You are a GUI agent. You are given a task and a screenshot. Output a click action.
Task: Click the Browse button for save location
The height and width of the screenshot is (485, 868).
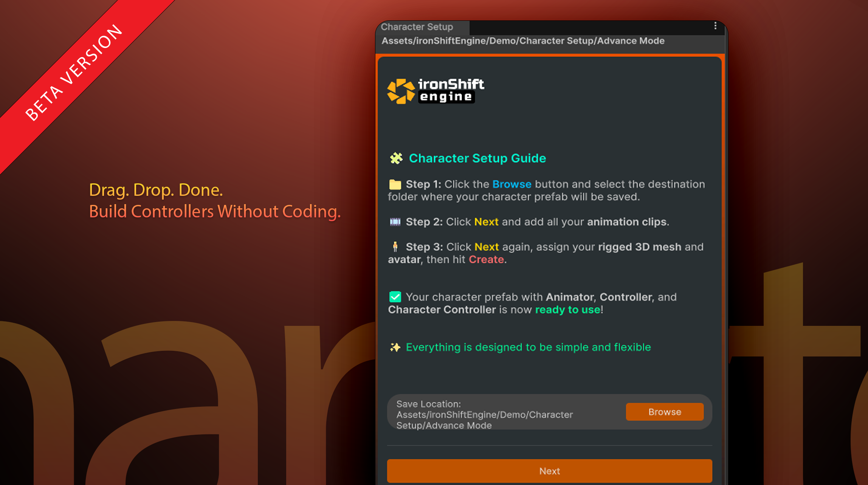665,412
